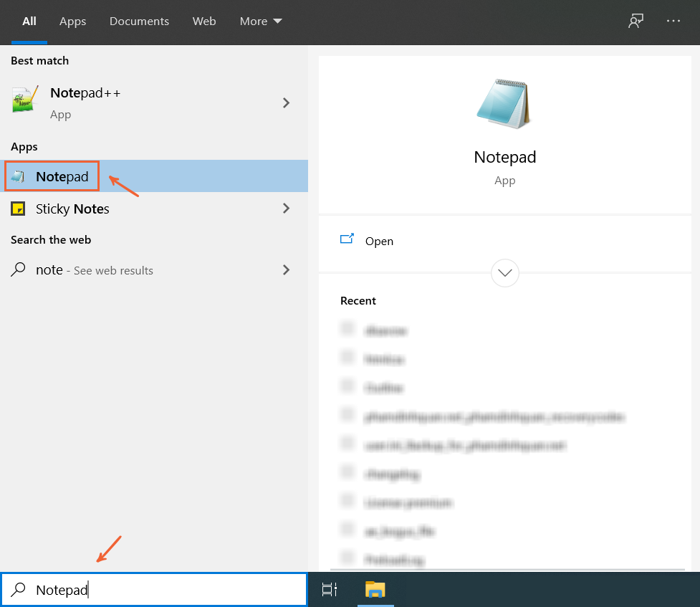This screenshot has width=700, height=607.
Task: Click the Sticky Notes yellow icon
Action: (x=18, y=209)
